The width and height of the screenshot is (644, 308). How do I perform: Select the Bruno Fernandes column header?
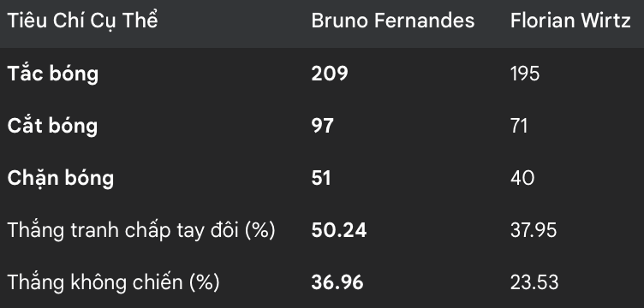point(392,21)
